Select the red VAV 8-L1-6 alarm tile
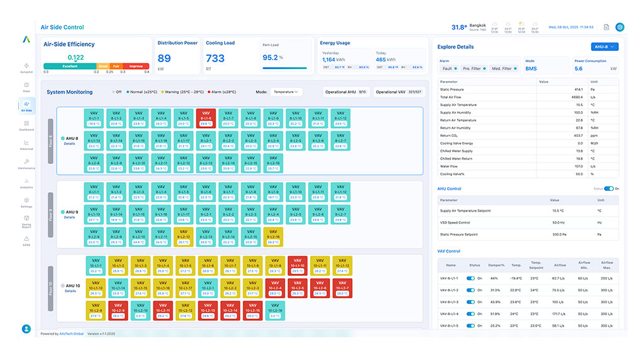644x358 pixels. click(x=206, y=117)
